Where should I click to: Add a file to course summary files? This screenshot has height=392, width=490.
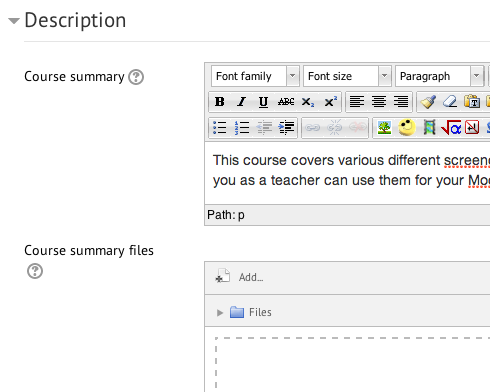coord(239,277)
